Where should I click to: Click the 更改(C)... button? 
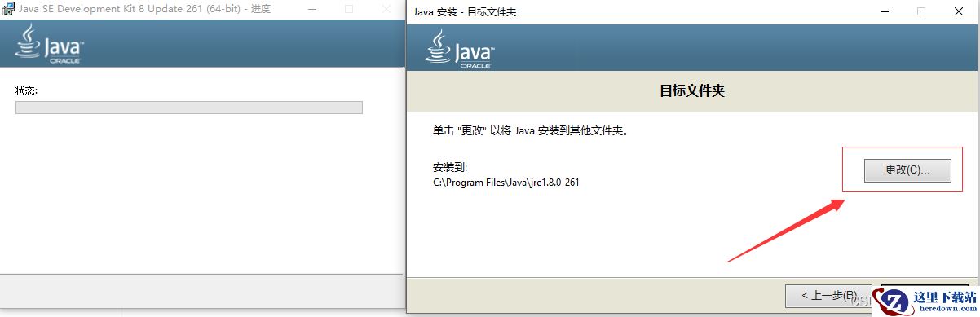coord(907,170)
